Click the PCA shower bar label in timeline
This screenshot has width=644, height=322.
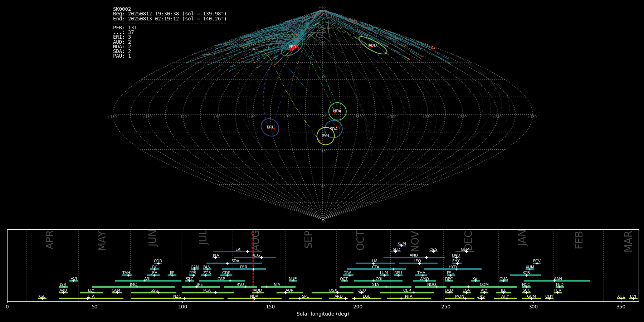click(x=207, y=291)
